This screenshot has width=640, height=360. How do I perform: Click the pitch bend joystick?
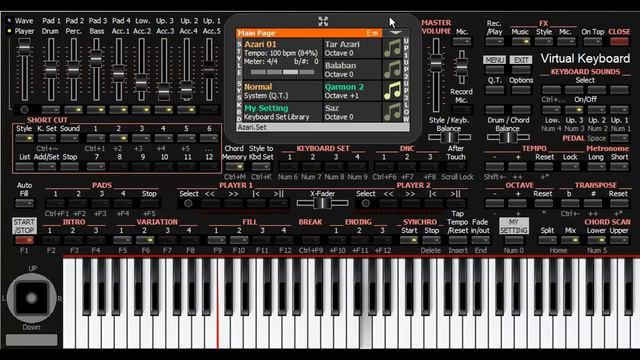31,298
